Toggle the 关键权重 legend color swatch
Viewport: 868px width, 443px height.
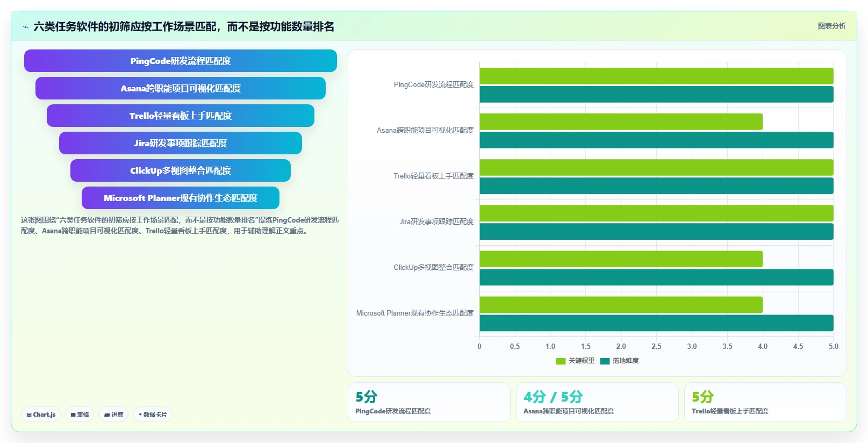pyautogui.click(x=561, y=361)
